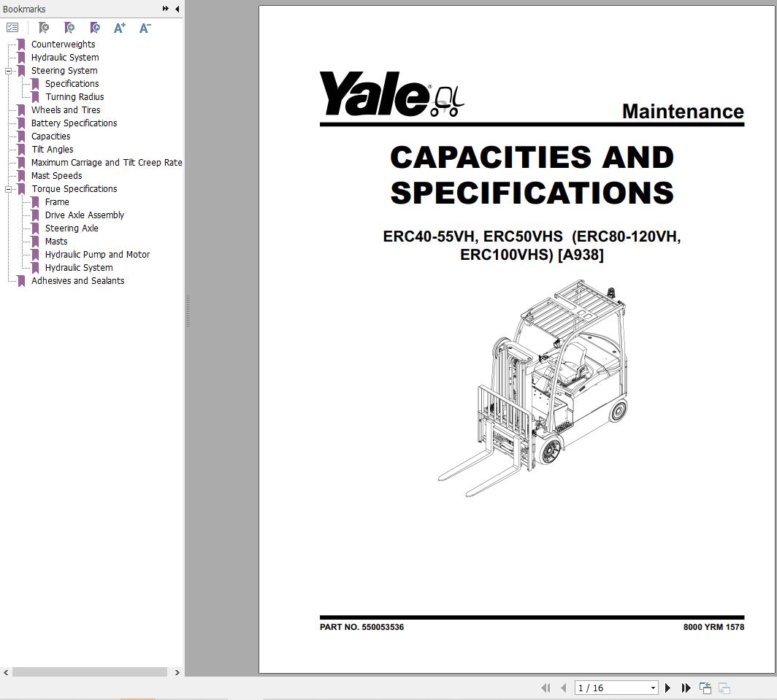Go to the Turning Radius bookmark
Screen dimensions: 777x700
[74, 96]
